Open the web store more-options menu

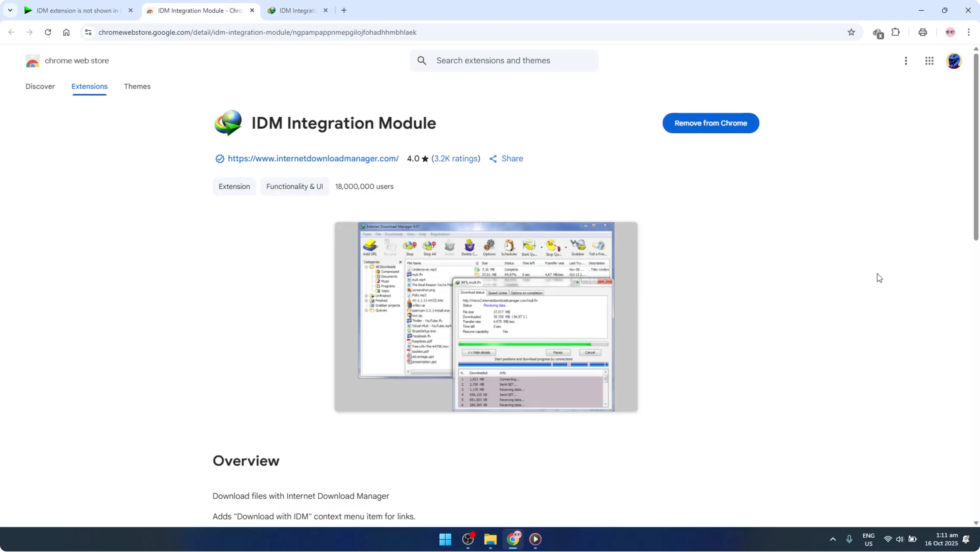coord(906,61)
